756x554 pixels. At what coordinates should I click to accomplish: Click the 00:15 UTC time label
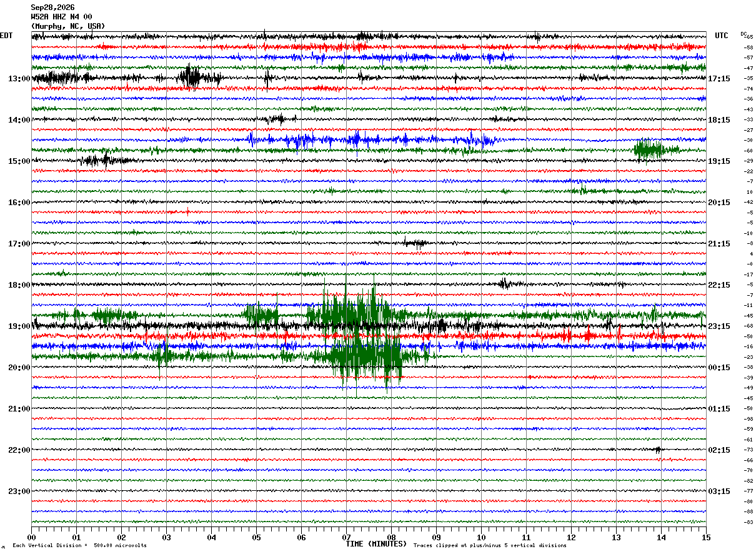click(x=719, y=368)
